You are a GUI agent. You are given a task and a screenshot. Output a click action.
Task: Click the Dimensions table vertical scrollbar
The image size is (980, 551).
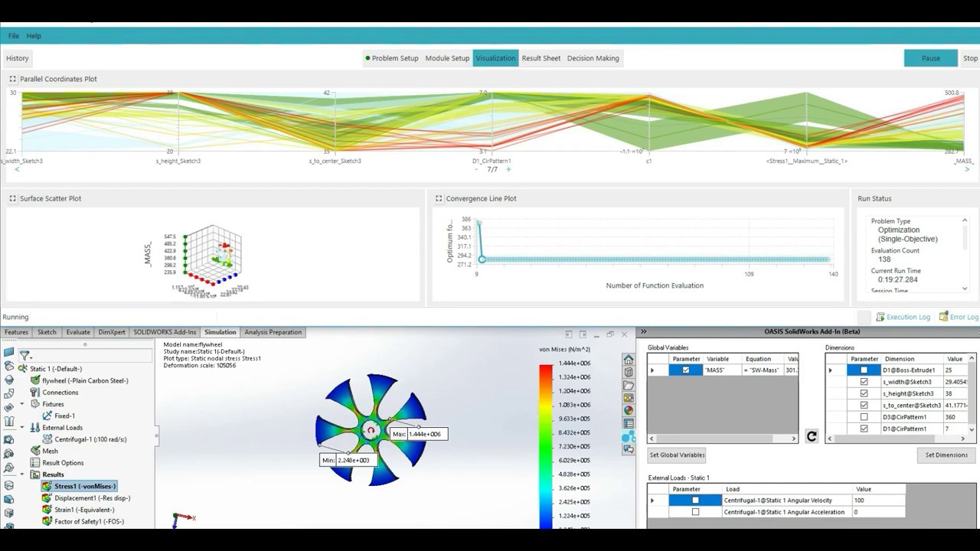click(972, 394)
